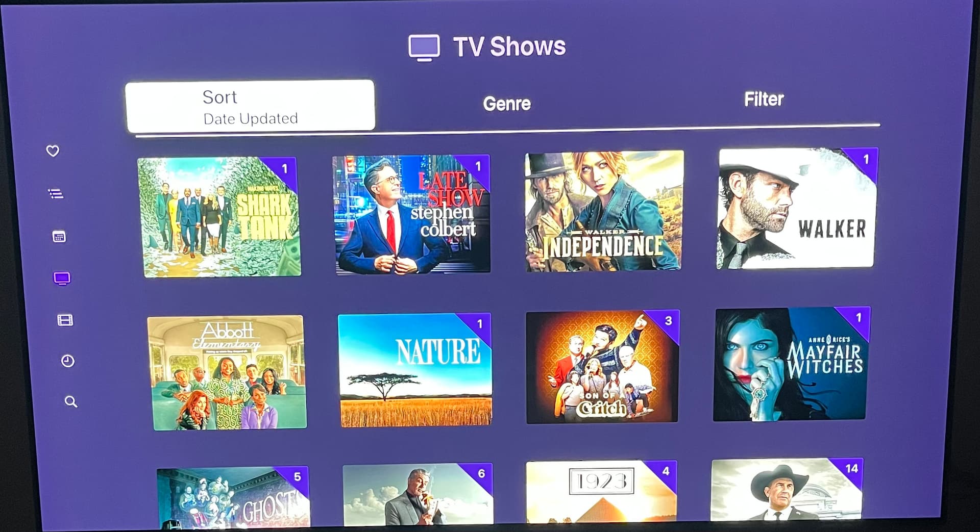Select the Shark Tank show thumbnail

(219, 217)
